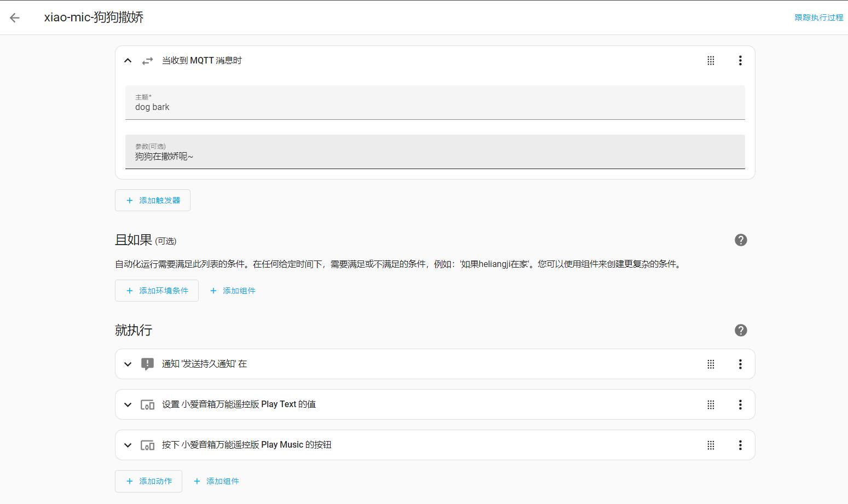Click 添加组件 in the actions section
848x504 pixels.
(216, 482)
